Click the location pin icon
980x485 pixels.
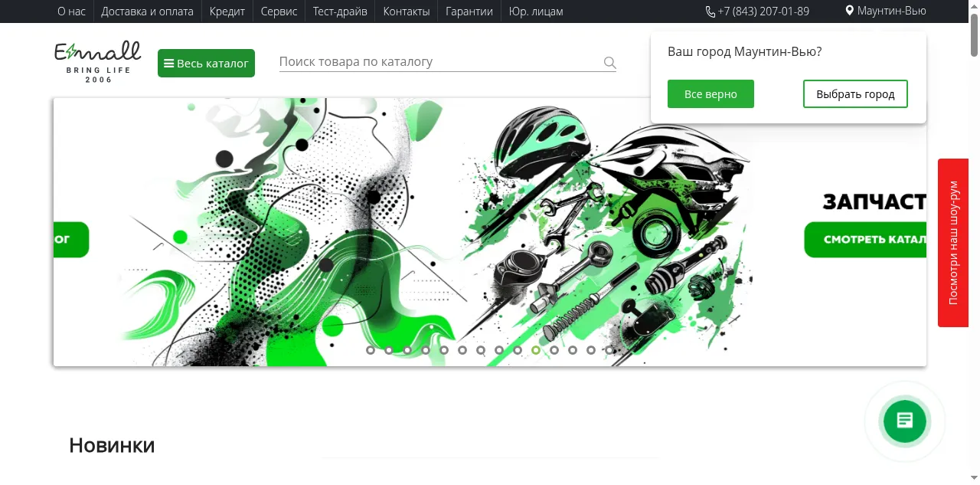point(849,11)
